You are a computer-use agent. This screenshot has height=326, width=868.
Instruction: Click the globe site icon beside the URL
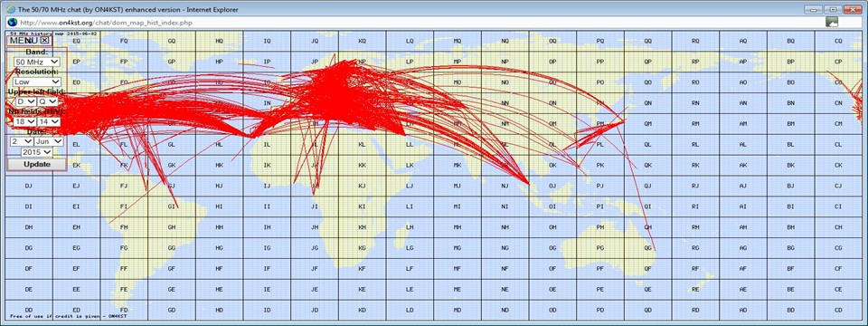[x=12, y=22]
